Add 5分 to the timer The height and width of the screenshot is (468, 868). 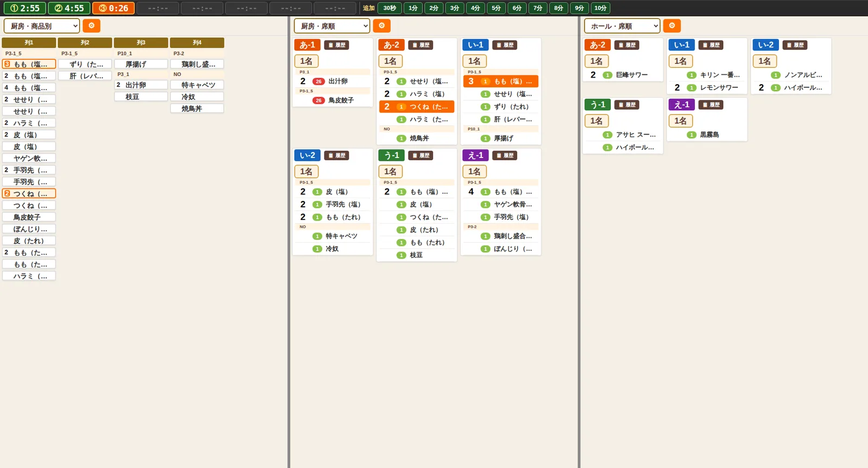(x=496, y=8)
